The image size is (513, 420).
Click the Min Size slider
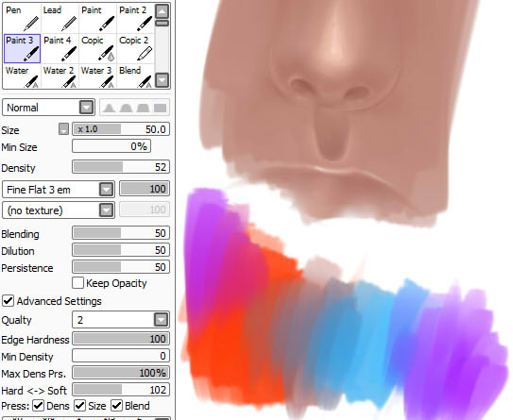point(111,146)
